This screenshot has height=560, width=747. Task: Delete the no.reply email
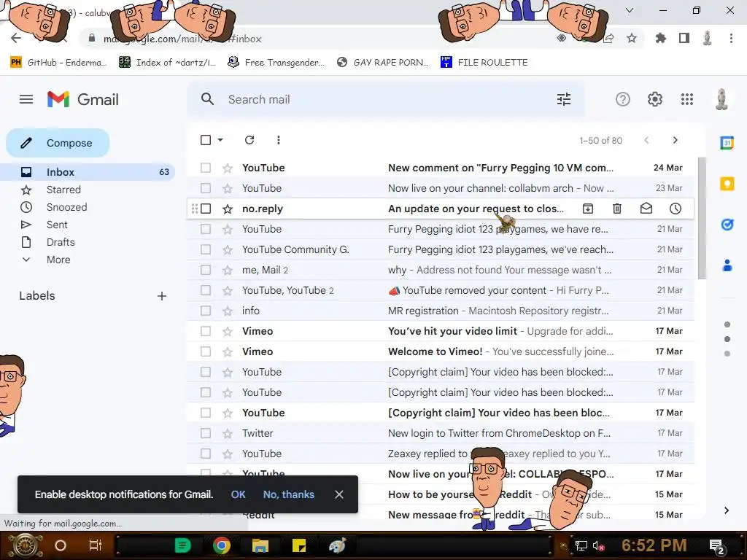click(617, 209)
